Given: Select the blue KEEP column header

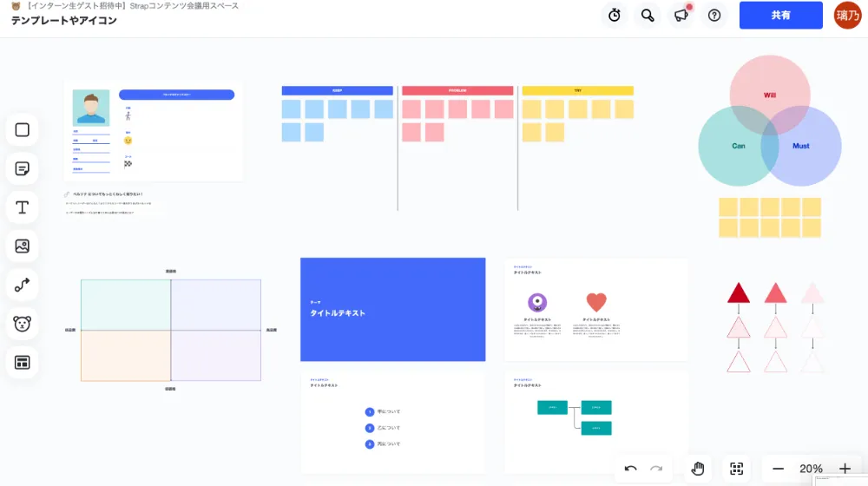Looking at the screenshot, I should point(337,91).
